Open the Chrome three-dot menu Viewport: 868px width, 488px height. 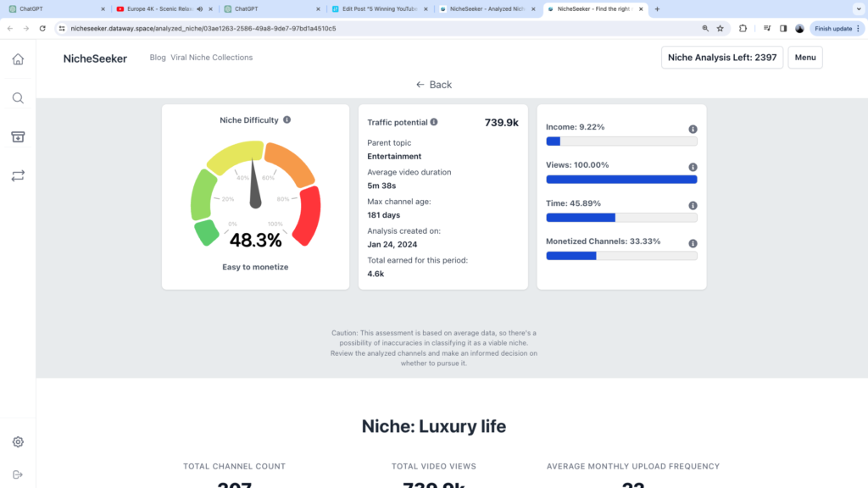coord(859,28)
